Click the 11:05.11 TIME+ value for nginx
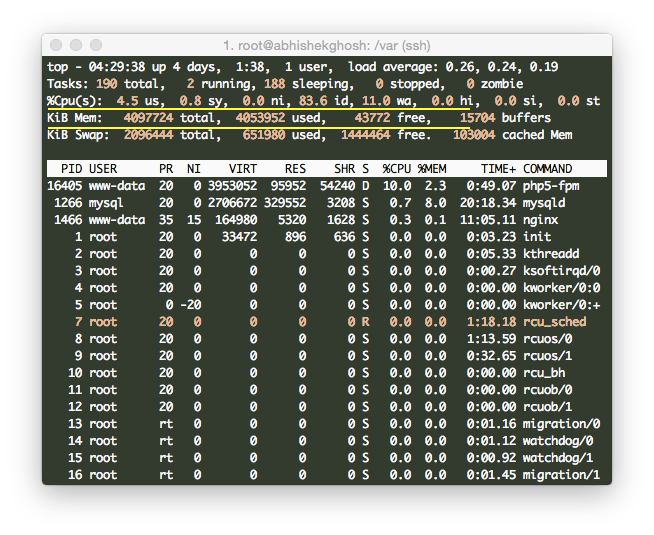Viewport: 654px width, 535px height. point(488,220)
